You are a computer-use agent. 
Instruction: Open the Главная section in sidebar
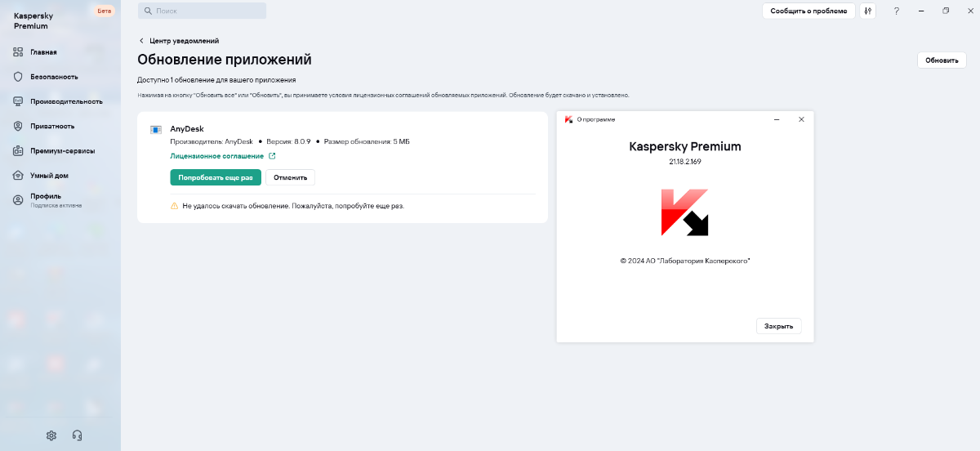pyautogui.click(x=43, y=52)
